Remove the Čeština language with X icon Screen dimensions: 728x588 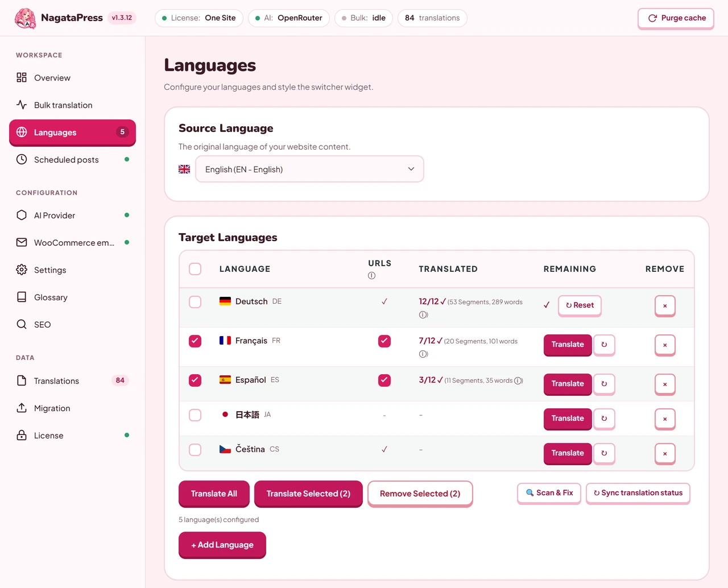[x=665, y=454]
